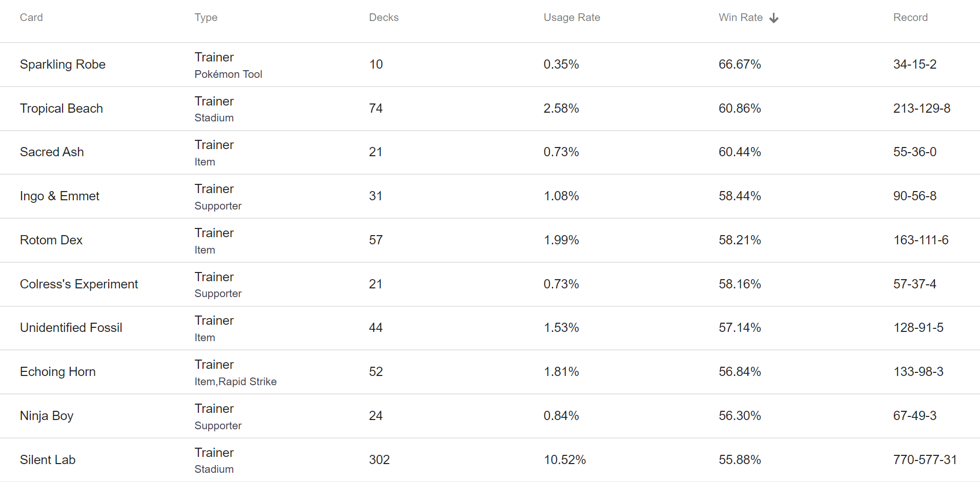Sort by Usage Rate column header
Screen dimensions: 980x482
tap(572, 17)
